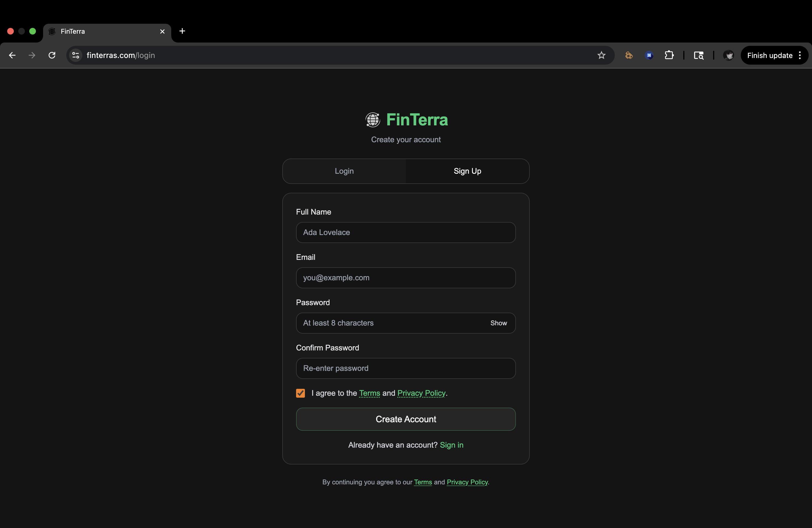Open the Extensions puzzle icon

(669, 55)
